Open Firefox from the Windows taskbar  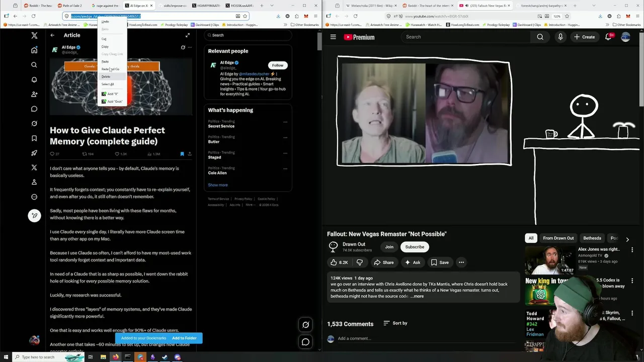[115, 357]
